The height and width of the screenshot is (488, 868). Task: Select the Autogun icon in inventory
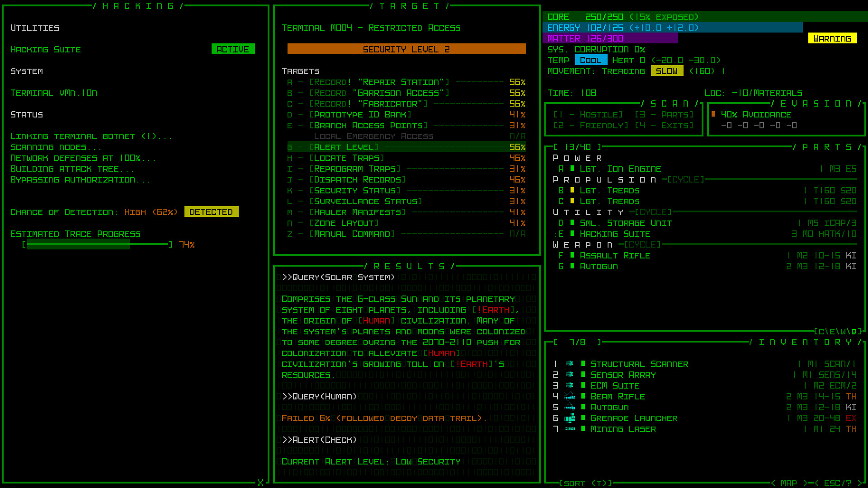570,407
